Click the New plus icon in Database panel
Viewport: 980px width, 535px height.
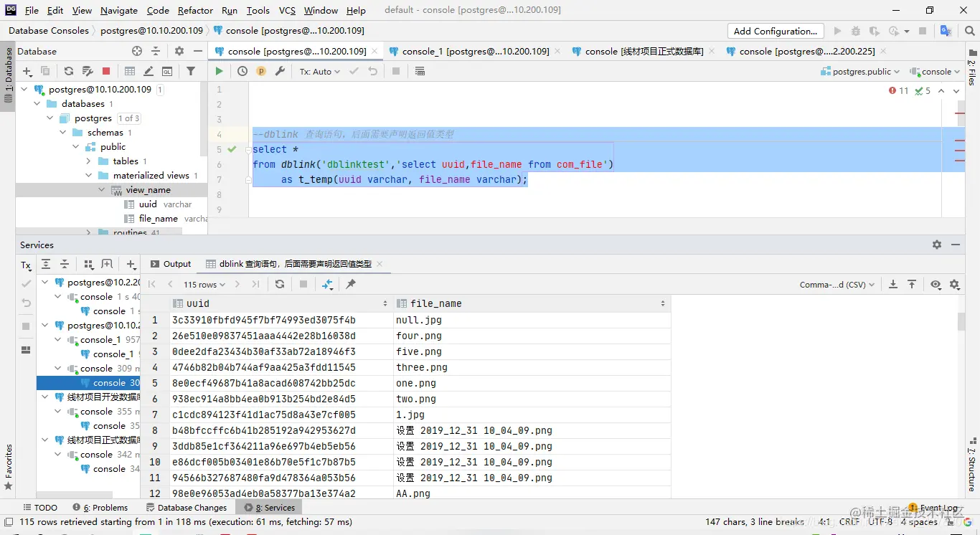(x=27, y=71)
